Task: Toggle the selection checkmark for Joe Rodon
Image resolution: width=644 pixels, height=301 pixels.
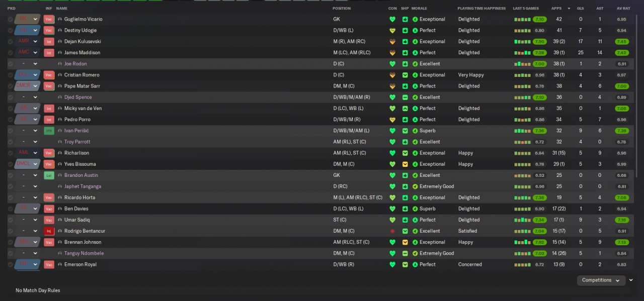Action: 10,64
